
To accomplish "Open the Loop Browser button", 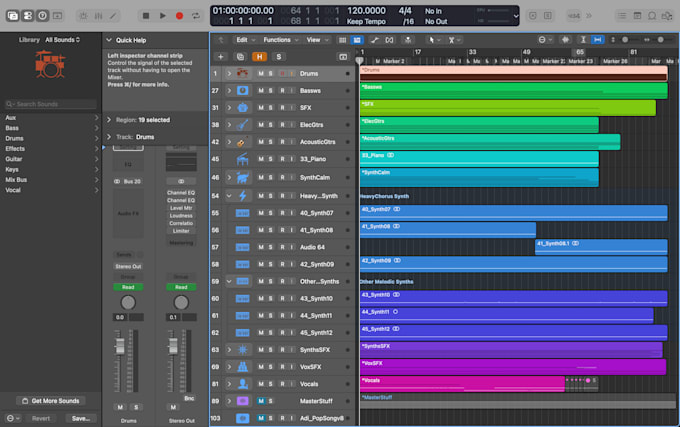I will (652, 16).
